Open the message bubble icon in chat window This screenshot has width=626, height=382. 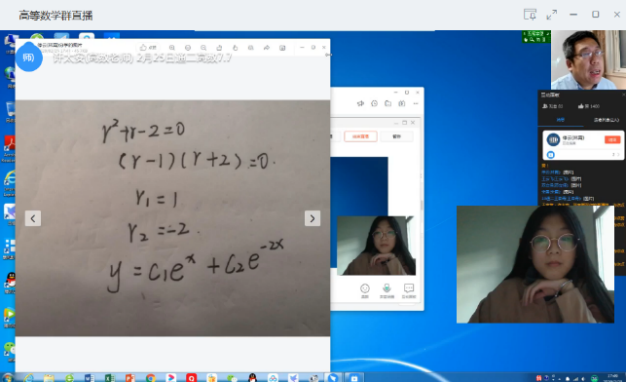(x=409, y=288)
